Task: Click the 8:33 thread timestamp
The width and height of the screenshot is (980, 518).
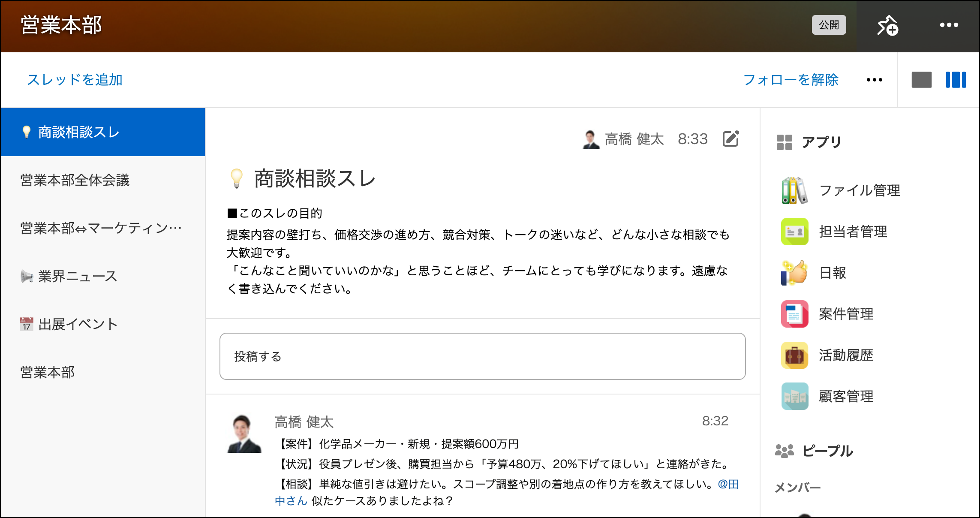Action: pos(692,139)
